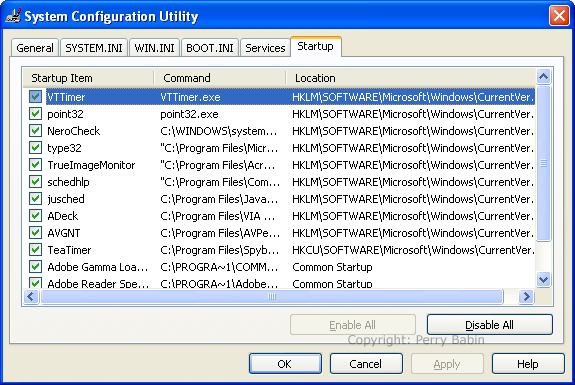
Task: Switch to the General tab
Action: click(35, 48)
